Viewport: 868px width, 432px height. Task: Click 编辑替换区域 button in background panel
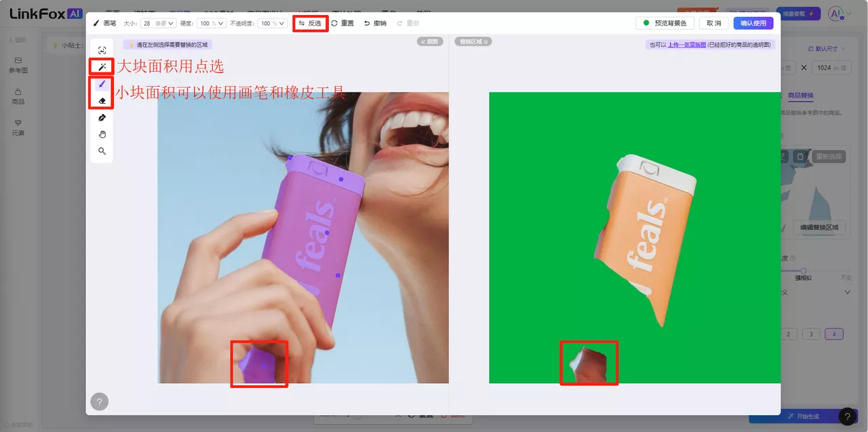[x=819, y=227]
